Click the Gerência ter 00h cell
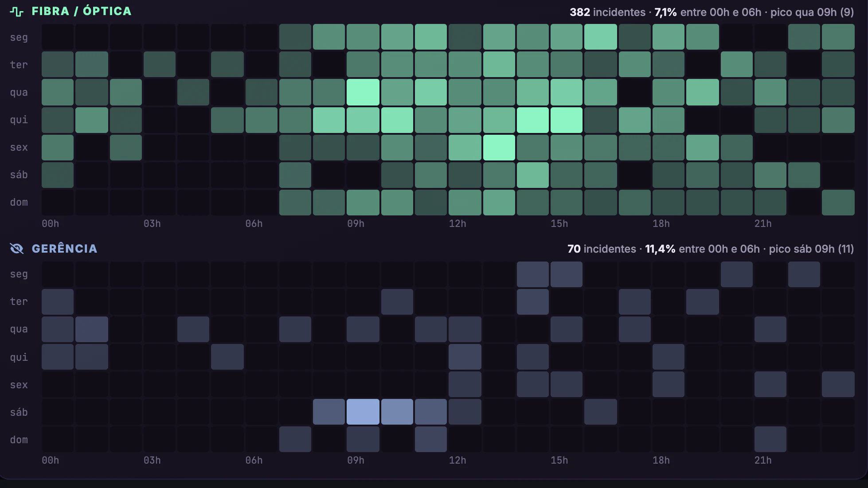Image resolution: width=868 pixels, height=488 pixels. point(58,302)
